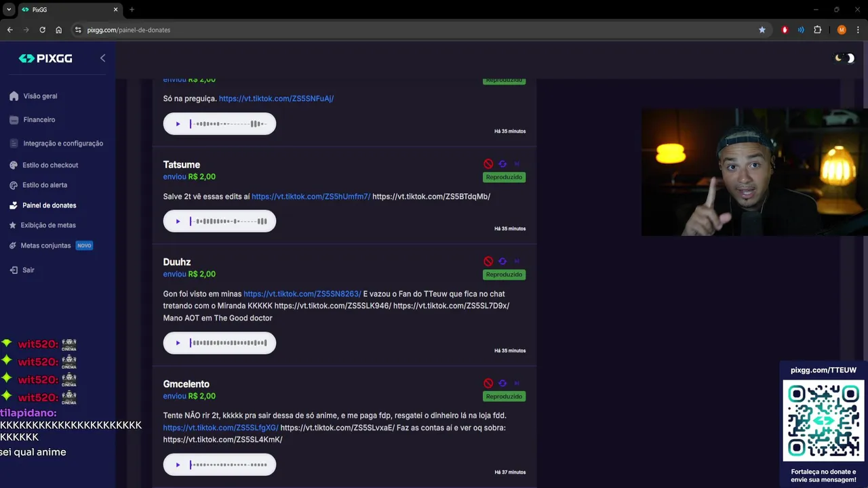Click the streamer webcam overlay

755,172
